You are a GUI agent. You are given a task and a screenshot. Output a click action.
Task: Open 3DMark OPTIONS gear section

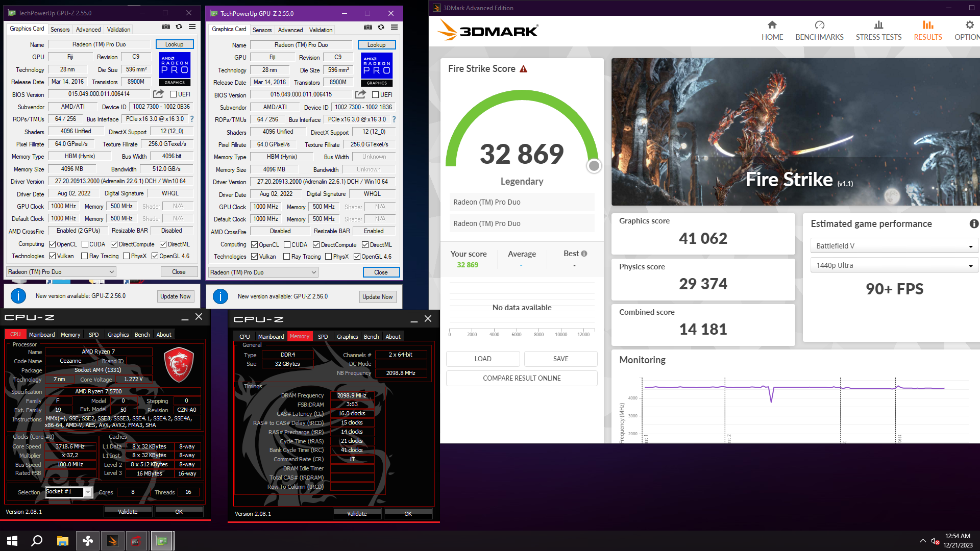967,31
